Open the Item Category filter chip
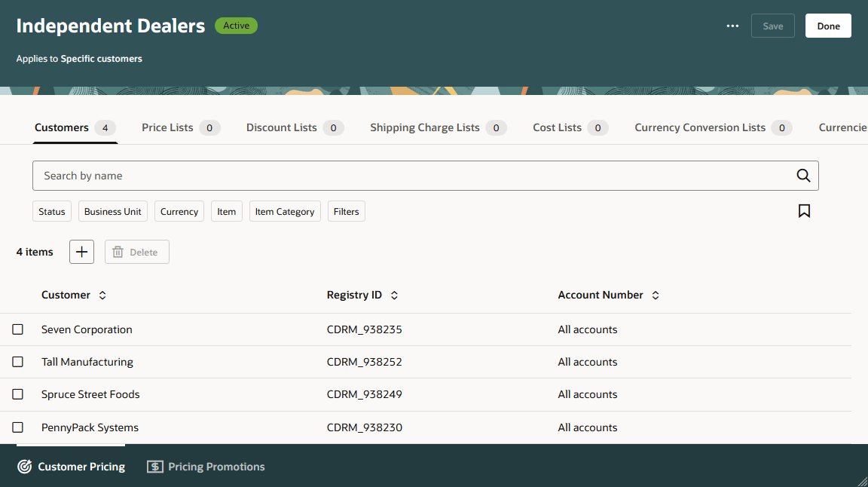This screenshot has height=487, width=868. [285, 212]
